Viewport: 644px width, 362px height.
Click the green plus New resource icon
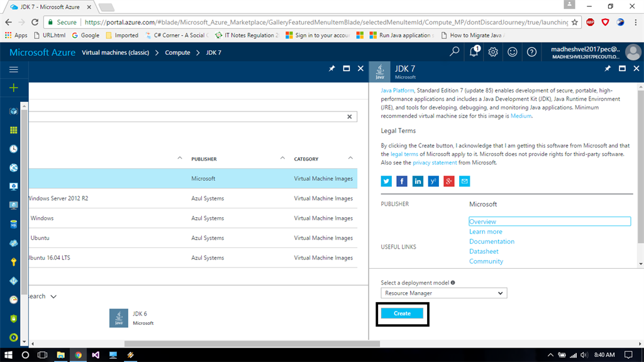coord(14,88)
